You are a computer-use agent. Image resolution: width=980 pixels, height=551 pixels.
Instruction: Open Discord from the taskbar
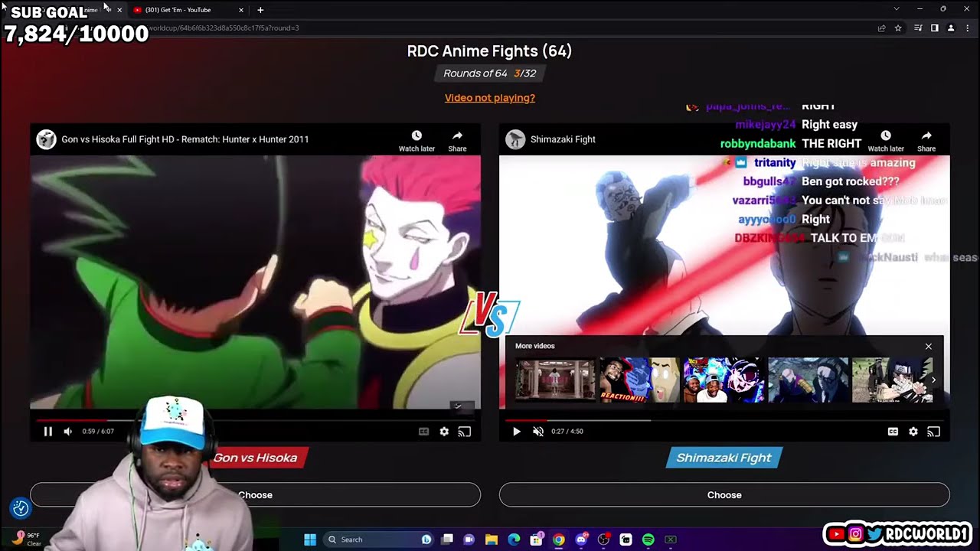click(581, 540)
